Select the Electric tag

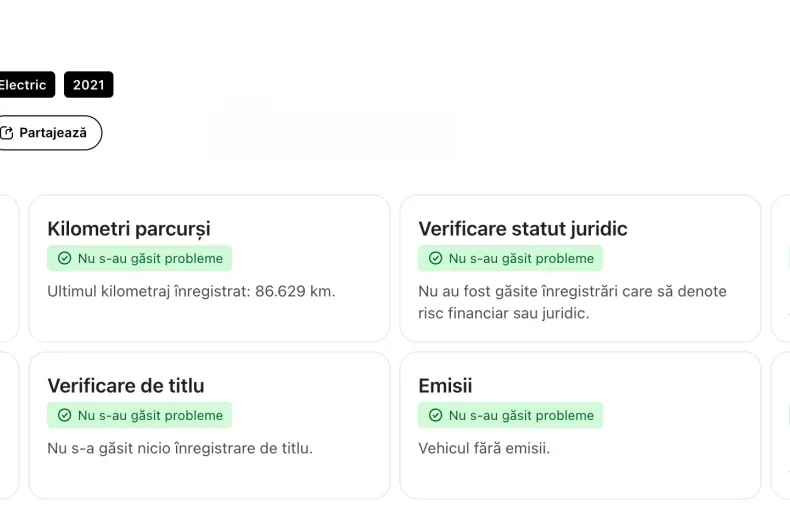23,85
